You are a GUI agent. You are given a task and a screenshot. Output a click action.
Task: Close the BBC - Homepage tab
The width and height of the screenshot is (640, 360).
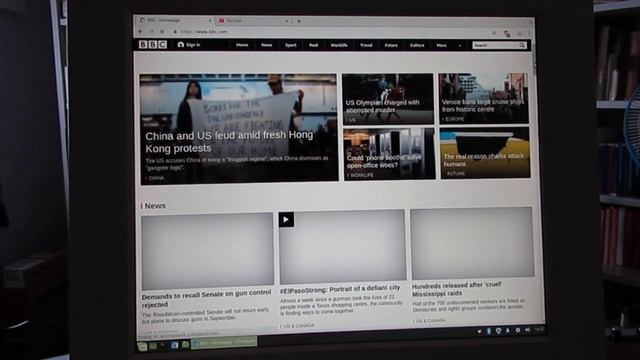pos(210,21)
